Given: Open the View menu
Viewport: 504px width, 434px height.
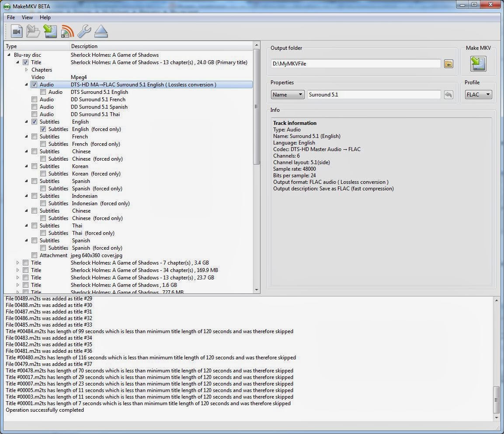Looking at the screenshot, I should (x=28, y=17).
